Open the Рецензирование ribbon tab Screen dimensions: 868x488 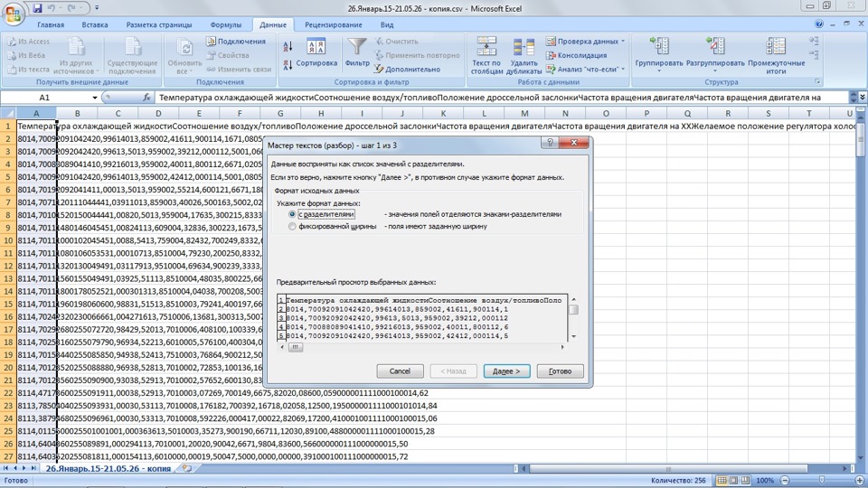(x=334, y=25)
